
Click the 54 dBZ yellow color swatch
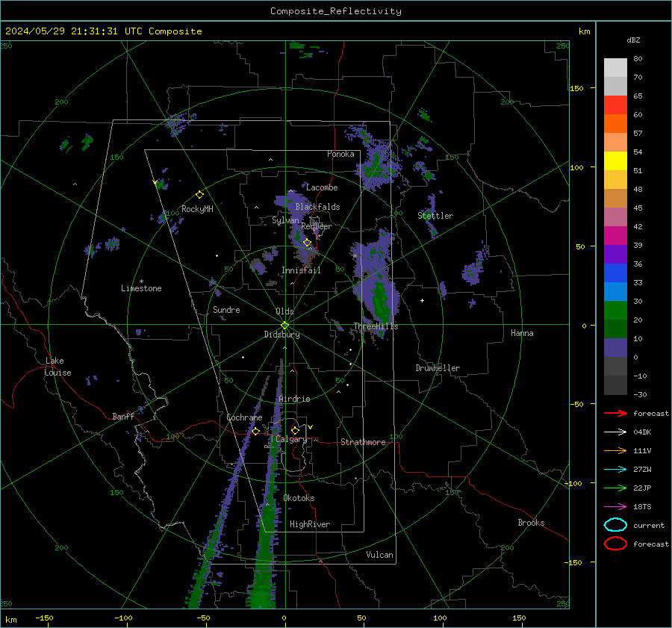[615, 161]
